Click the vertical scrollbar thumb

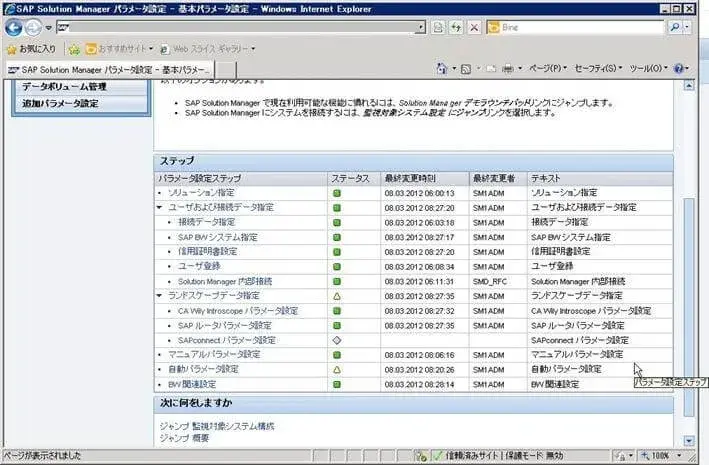(x=689, y=308)
